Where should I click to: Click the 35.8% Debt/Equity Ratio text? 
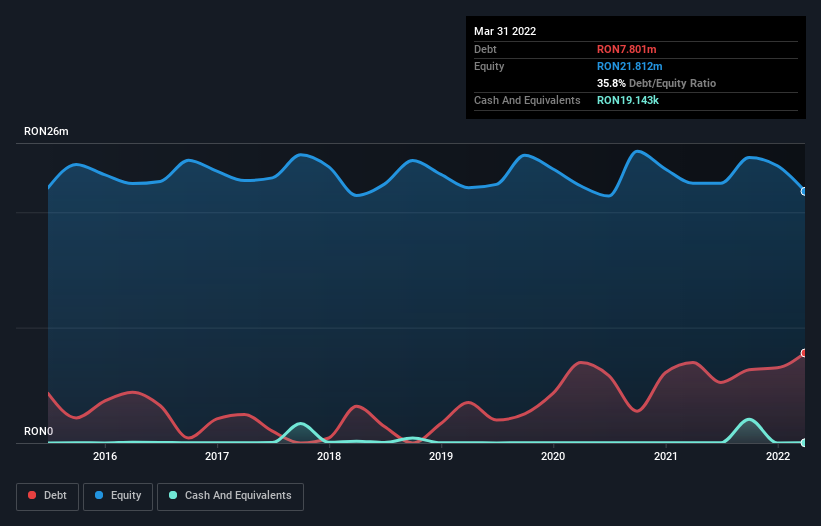[x=656, y=83]
